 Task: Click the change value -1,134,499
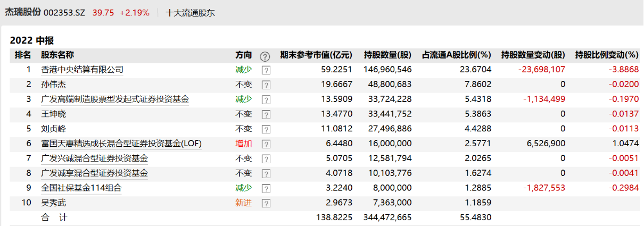[x=544, y=99]
